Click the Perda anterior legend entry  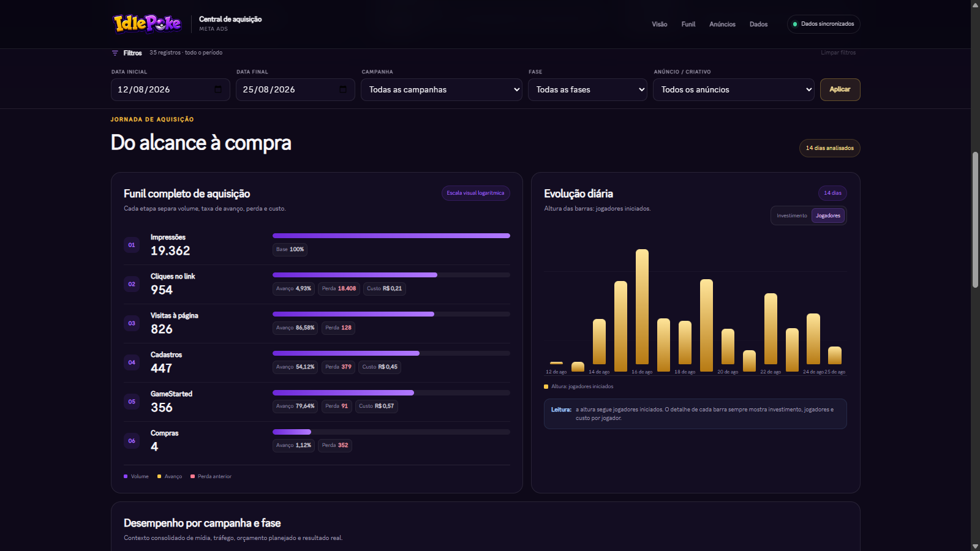[x=211, y=476]
